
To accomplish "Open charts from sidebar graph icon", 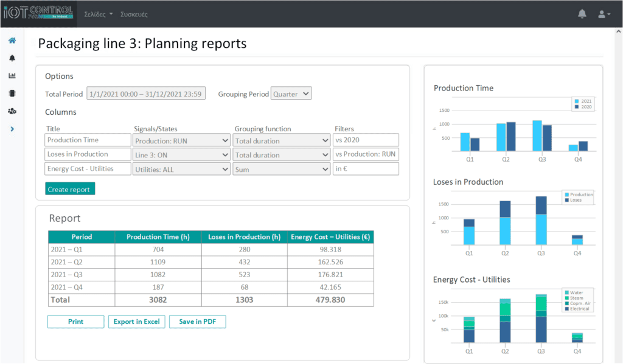I will 12,75.
